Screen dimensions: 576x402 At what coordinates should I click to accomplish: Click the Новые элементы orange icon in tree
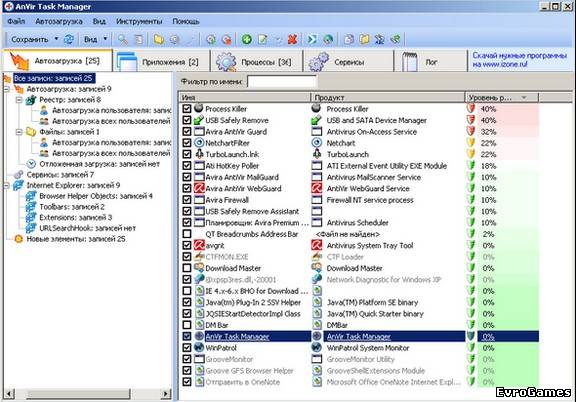point(18,239)
